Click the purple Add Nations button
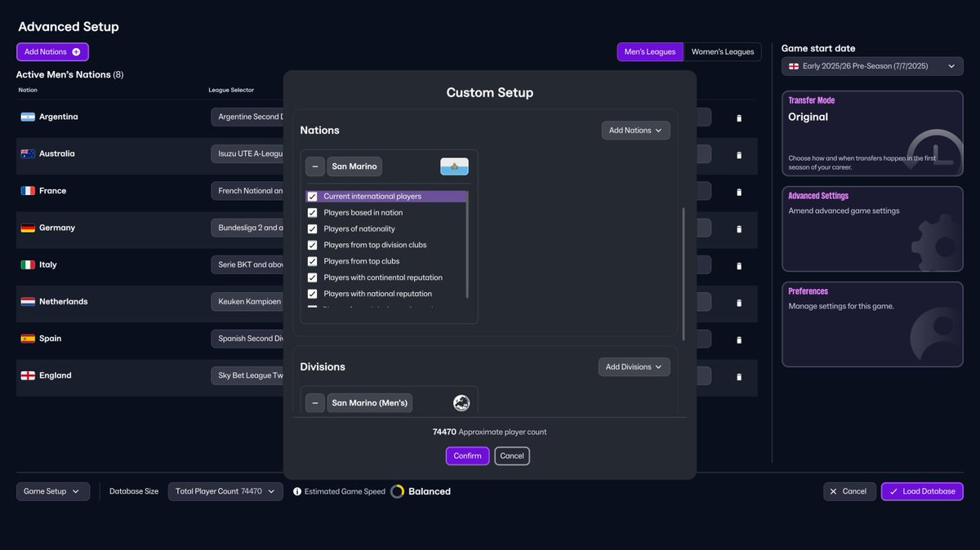 (x=52, y=52)
